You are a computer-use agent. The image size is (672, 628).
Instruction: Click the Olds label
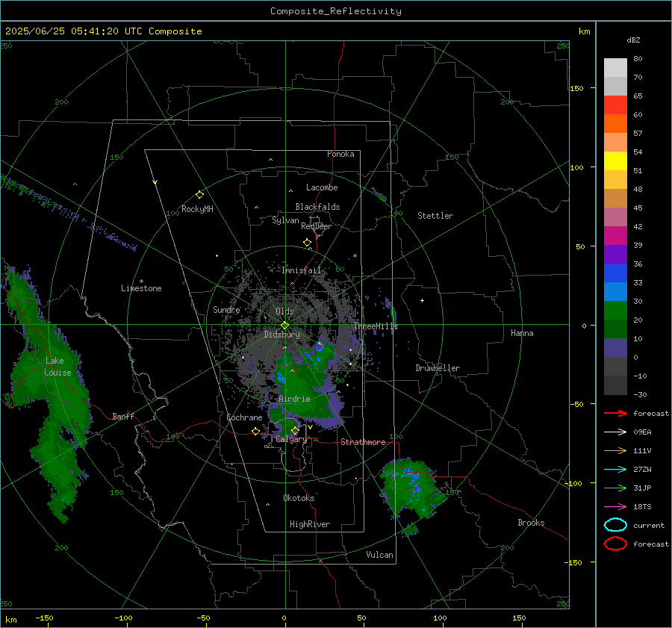tap(284, 311)
